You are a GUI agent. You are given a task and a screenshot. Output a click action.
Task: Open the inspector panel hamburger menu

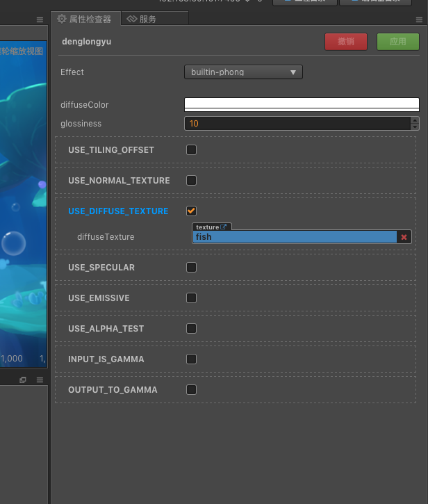(419, 20)
